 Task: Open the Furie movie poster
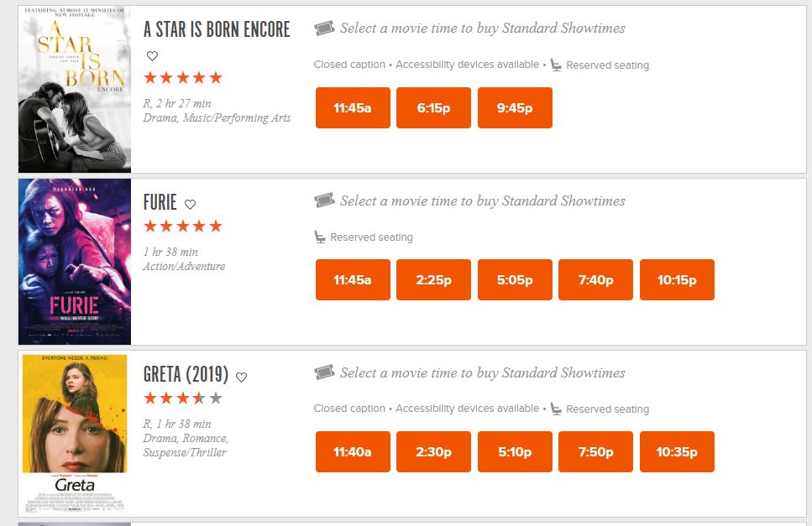75,262
